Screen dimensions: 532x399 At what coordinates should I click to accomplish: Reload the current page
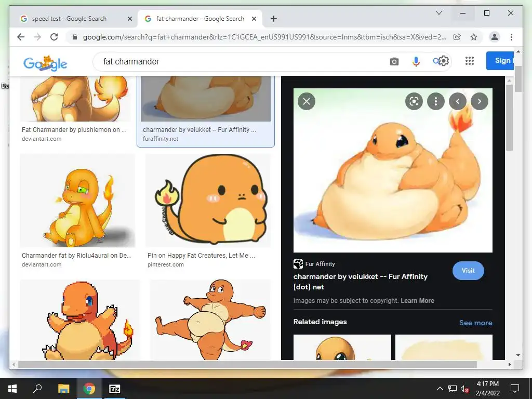54,37
